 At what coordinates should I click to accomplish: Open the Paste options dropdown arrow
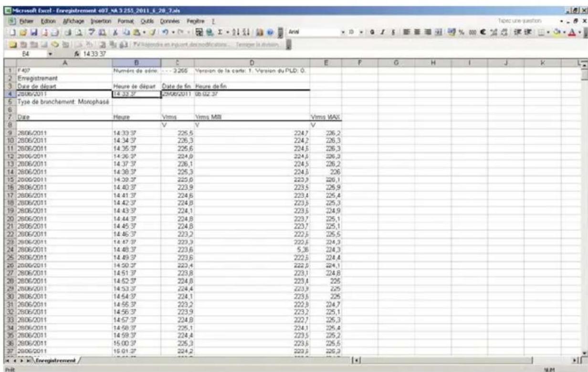point(144,32)
